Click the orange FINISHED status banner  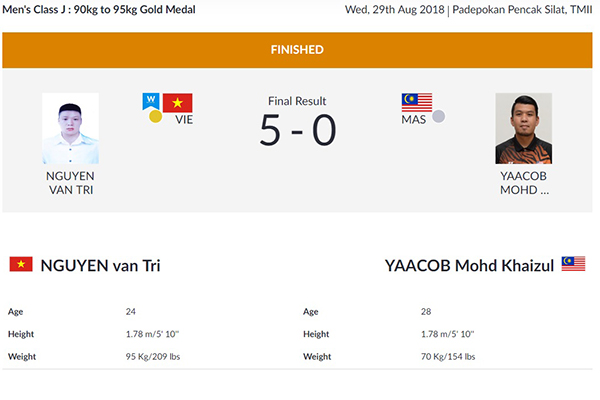(x=297, y=50)
